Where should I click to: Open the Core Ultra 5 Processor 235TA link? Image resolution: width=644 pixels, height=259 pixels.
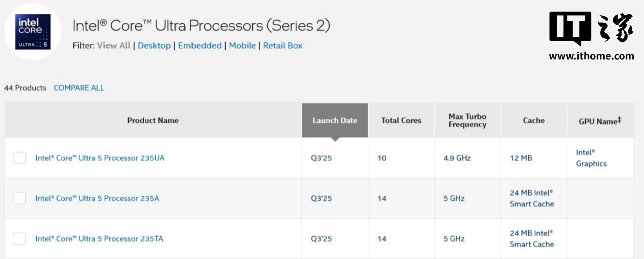[99, 238]
